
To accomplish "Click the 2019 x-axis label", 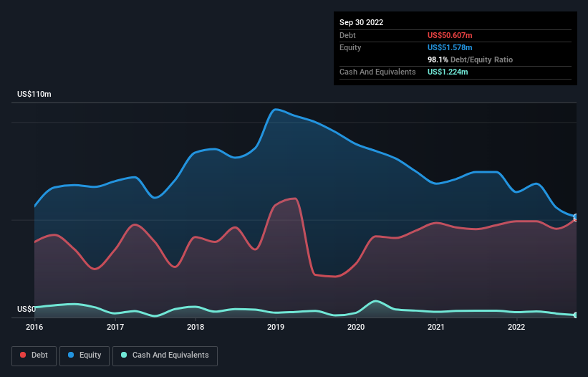I will pos(276,327).
